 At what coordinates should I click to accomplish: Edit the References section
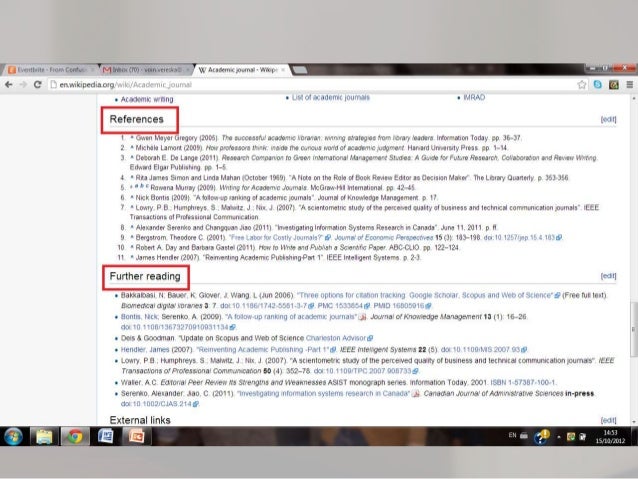[608, 119]
